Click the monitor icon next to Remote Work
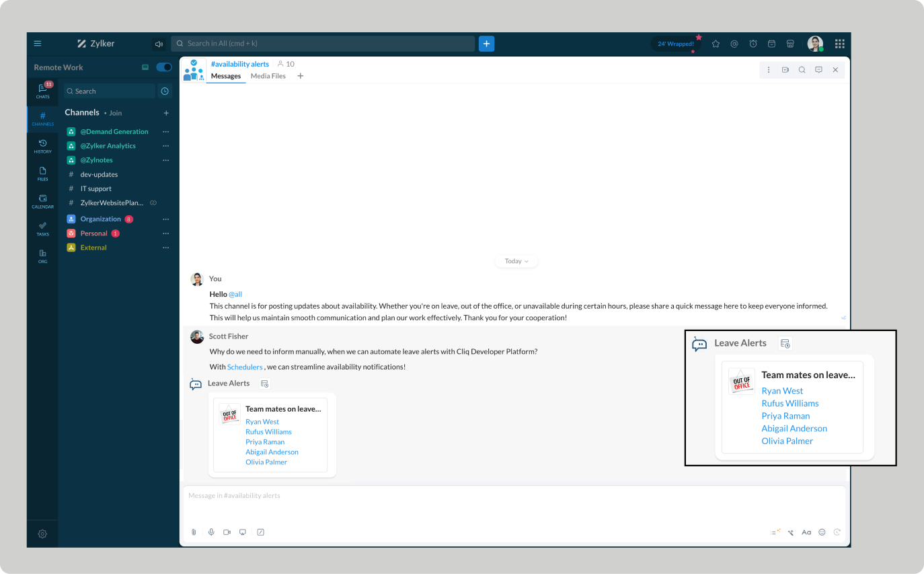The height and width of the screenshot is (574, 924). pyautogui.click(x=145, y=67)
